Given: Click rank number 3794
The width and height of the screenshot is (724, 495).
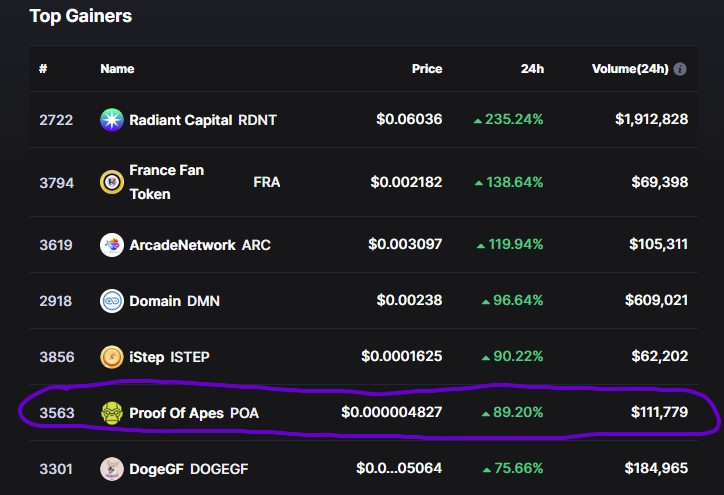Looking at the screenshot, I should 56,183.
